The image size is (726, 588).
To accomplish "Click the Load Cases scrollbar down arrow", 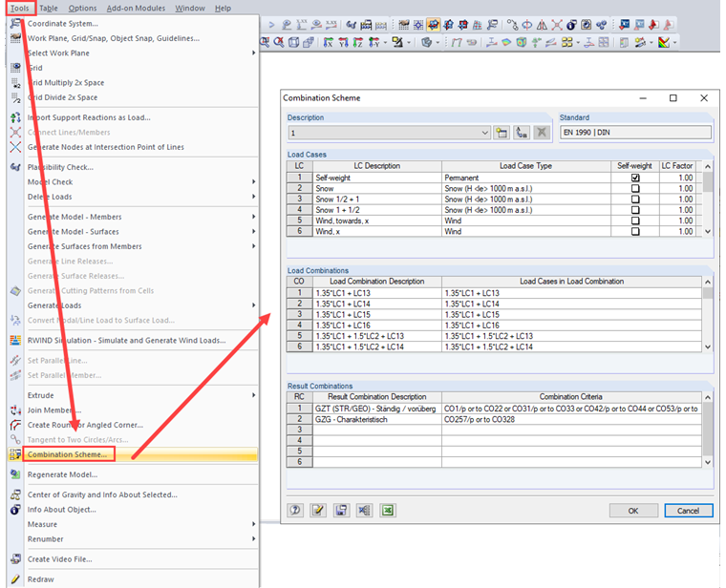I will point(708,232).
